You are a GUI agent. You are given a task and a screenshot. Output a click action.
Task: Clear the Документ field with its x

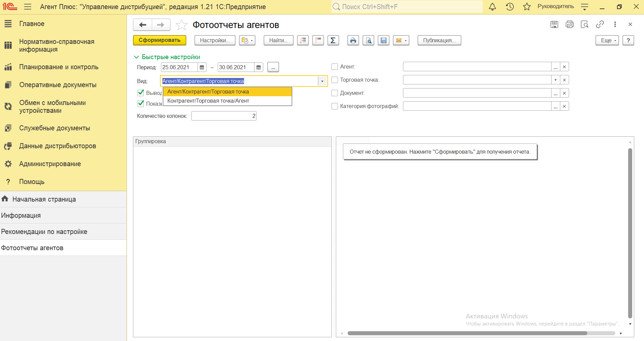(x=564, y=93)
